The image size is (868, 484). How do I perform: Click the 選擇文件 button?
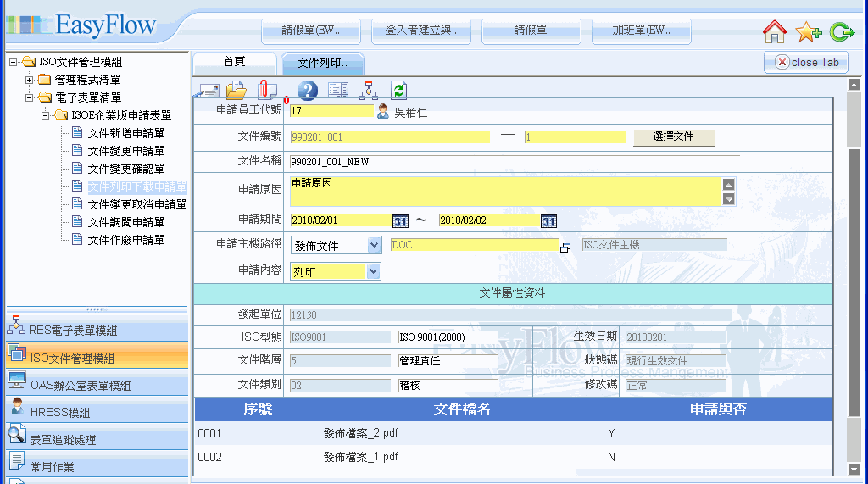[674, 136]
